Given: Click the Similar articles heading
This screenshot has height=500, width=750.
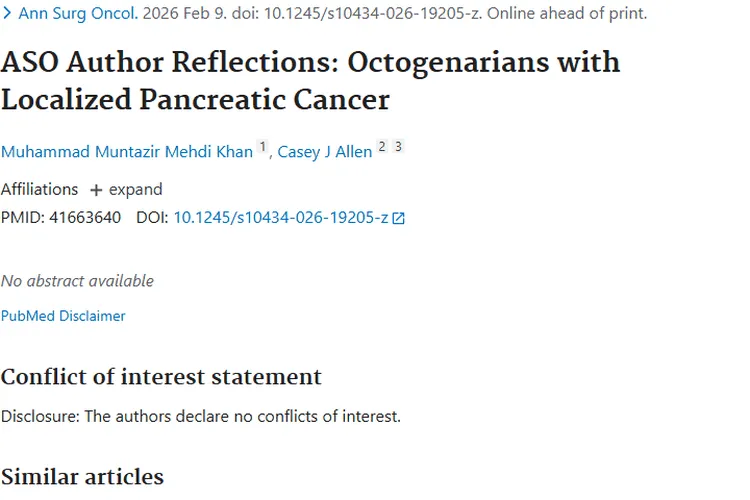Looking at the screenshot, I should [x=82, y=476].
